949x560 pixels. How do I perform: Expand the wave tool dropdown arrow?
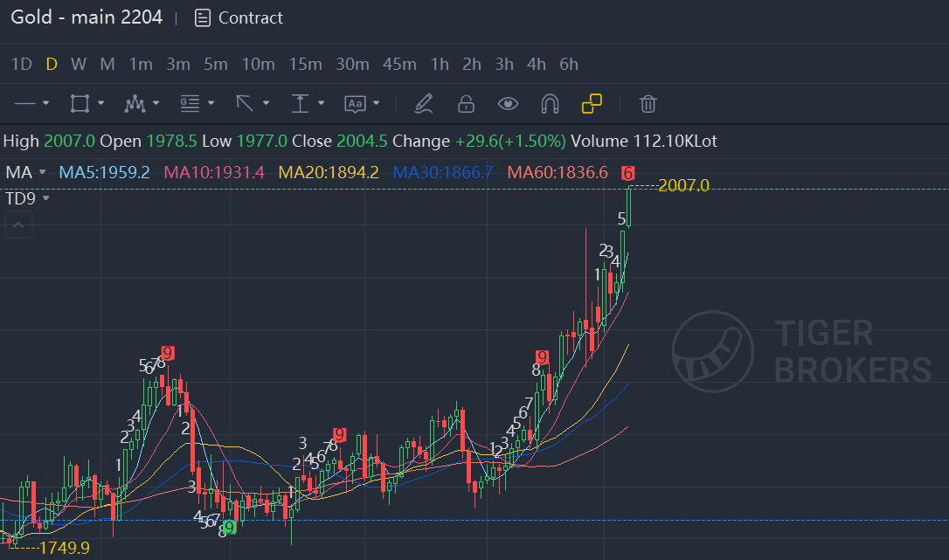point(156,103)
